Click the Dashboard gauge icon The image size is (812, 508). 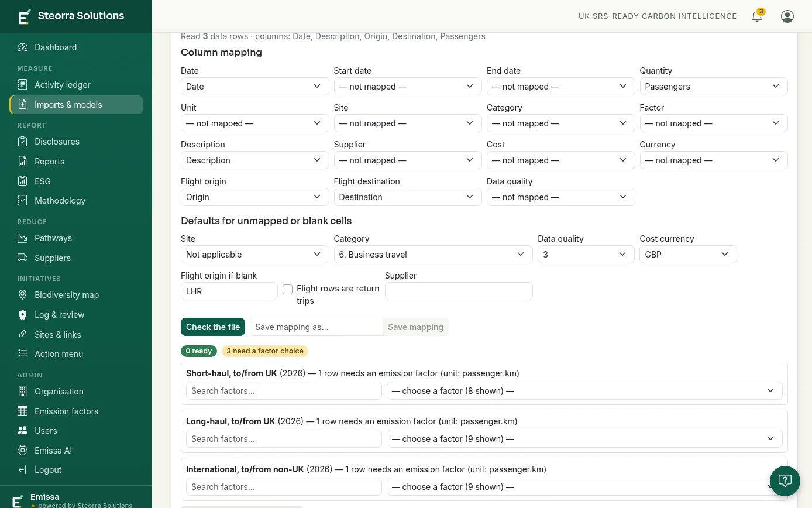pos(22,47)
